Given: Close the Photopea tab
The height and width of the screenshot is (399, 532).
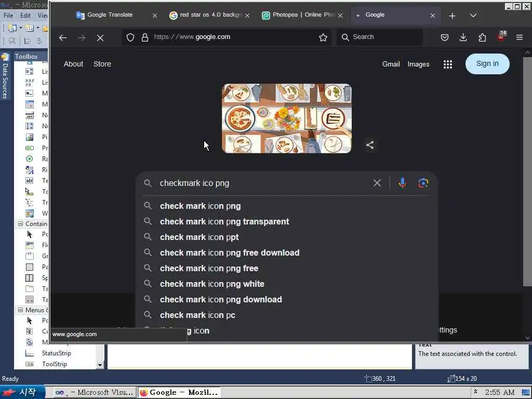Looking at the screenshot, I should pyautogui.click(x=340, y=15).
